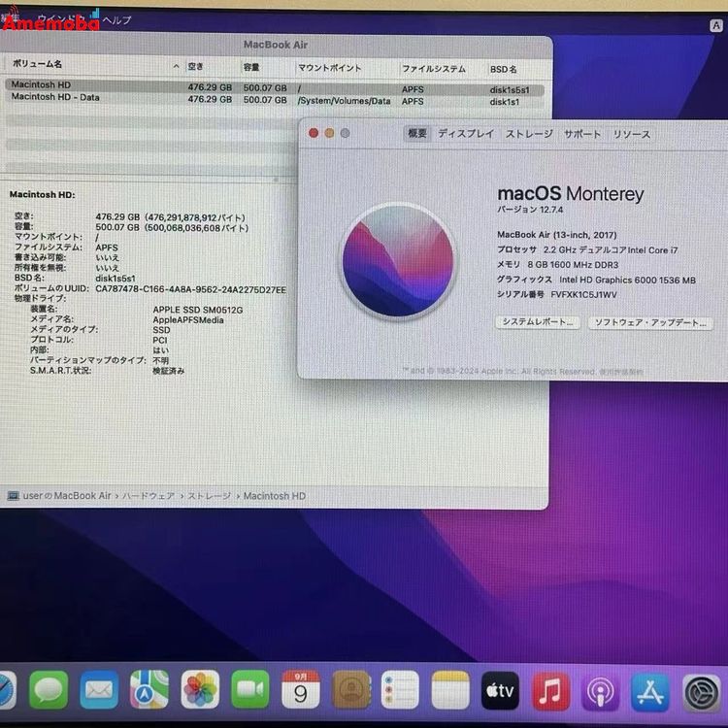The width and height of the screenshot is (728, 728).
Task: Click the システムレポート button
Action: [x=538, y=322]
